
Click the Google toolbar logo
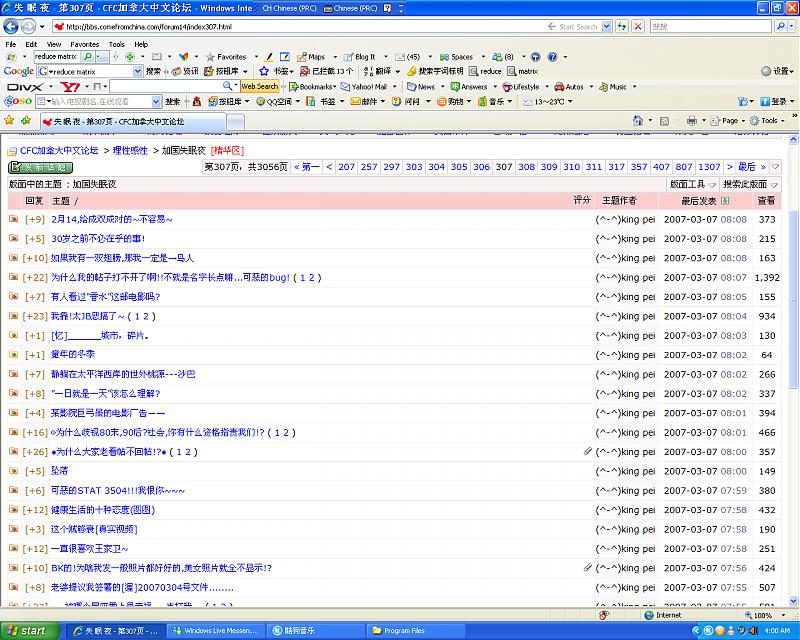pyautogui.click(x=18, y=72)
